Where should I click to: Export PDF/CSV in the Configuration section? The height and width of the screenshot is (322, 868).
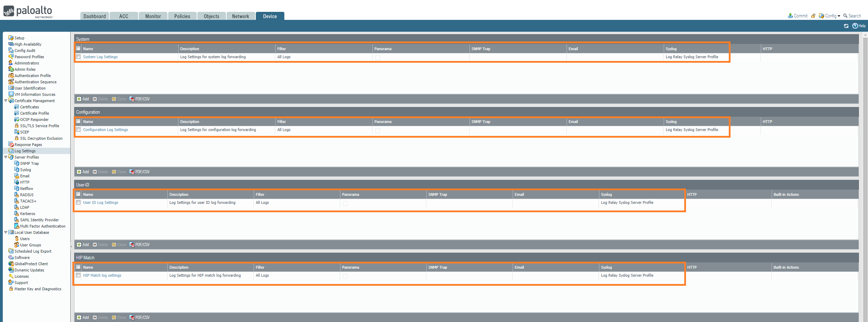pos(140,172)
